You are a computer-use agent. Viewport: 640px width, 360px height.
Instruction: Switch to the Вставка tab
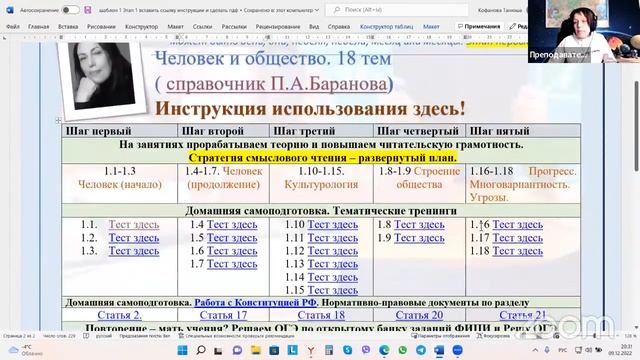pyautogui.click(x=68, y=27)
